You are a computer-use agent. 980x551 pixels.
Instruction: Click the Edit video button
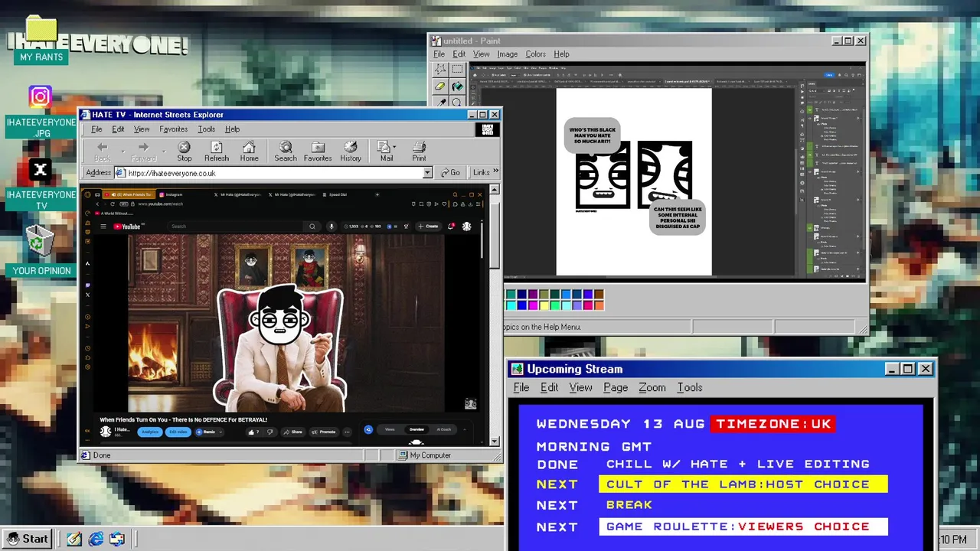[178, 432]
